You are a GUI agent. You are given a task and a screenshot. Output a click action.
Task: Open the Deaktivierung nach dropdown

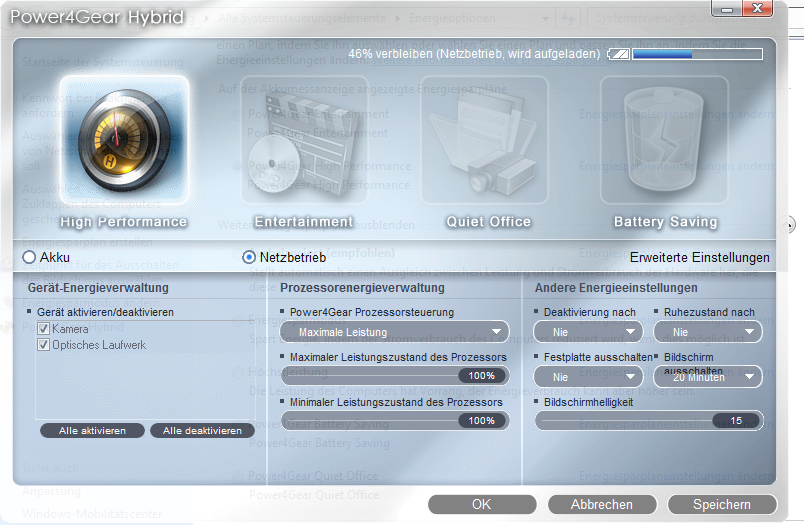pyautogui.click(x=588, y=332)
